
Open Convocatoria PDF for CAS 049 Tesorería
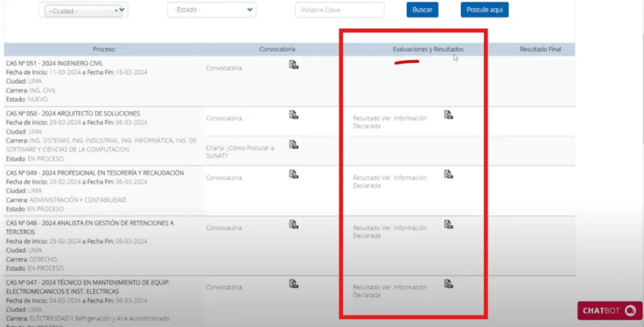[294, 174]
